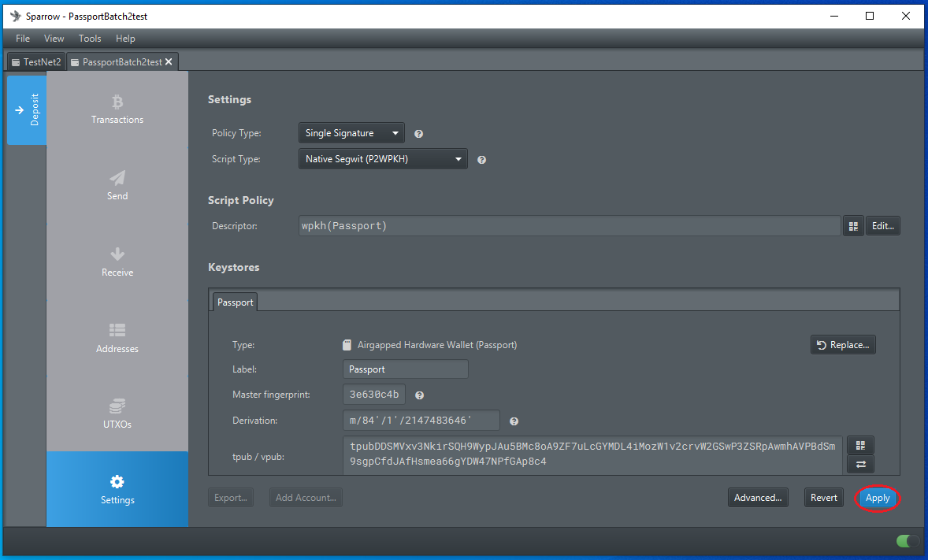Image resolution: width=928 pixels, height=560 pixels.
Task: Click the Derivation path field
Action: (421, 421)
